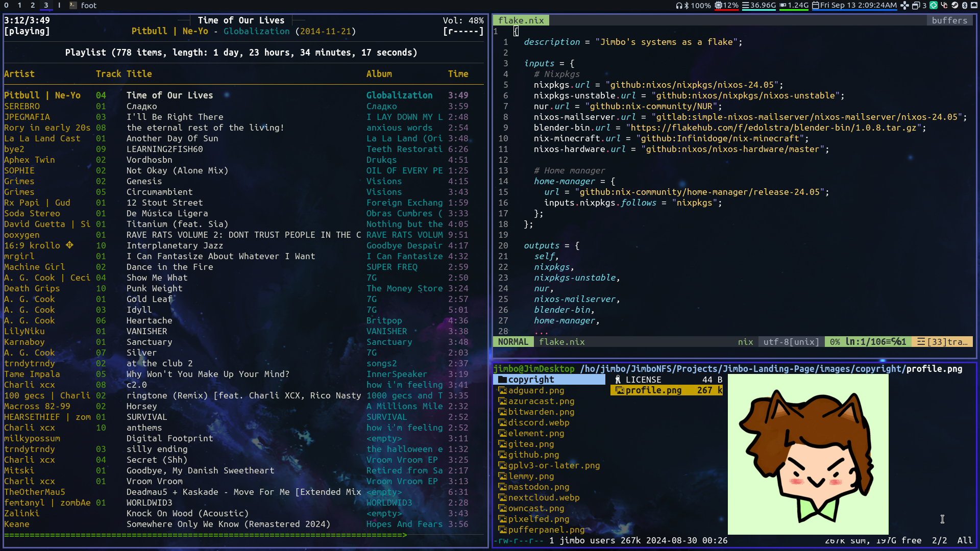Click the image icon beside adguard.png
This screenshot has height=551, width=980.
[502, 390]
